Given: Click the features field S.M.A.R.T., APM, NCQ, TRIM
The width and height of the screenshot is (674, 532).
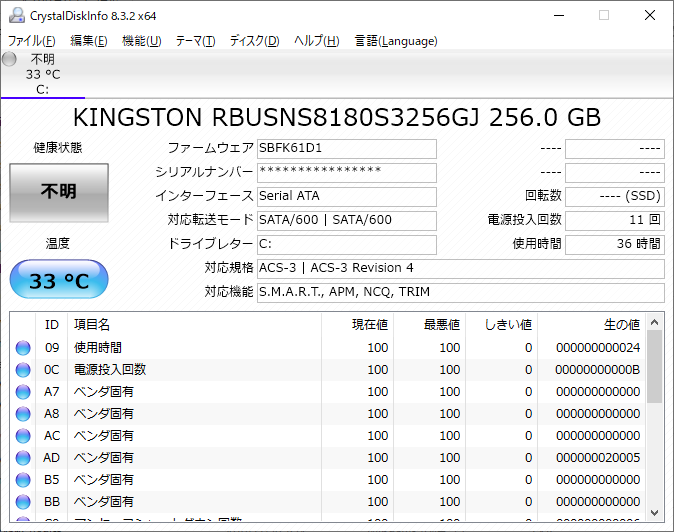Looking at the screenshot, I should (461, 293).
